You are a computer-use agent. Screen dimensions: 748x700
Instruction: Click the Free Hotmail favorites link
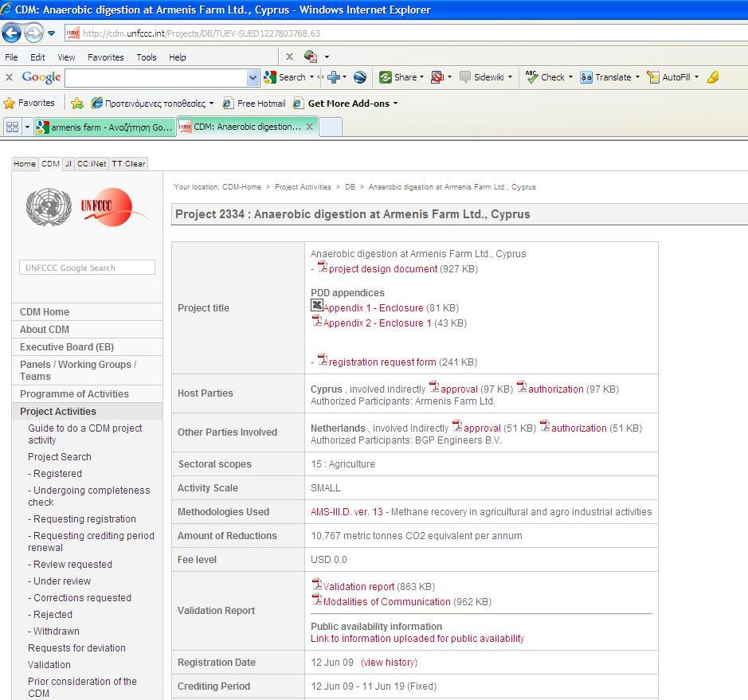point(255,104)
